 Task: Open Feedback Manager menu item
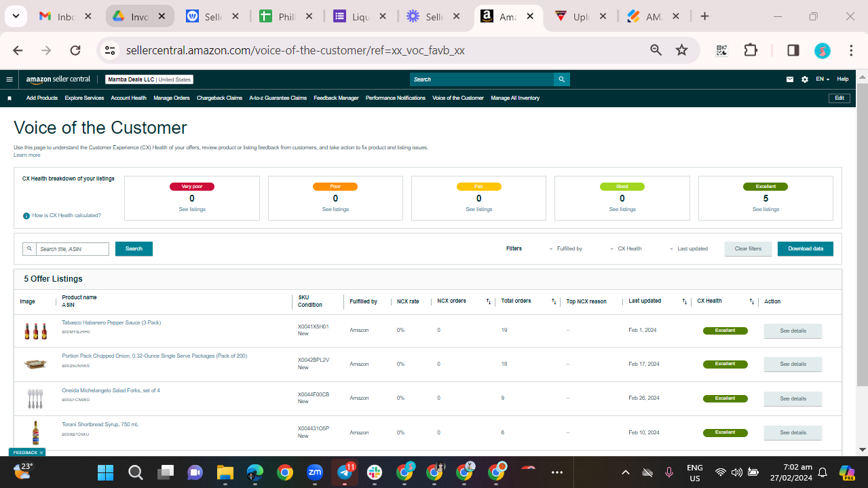tap(336, 98)
